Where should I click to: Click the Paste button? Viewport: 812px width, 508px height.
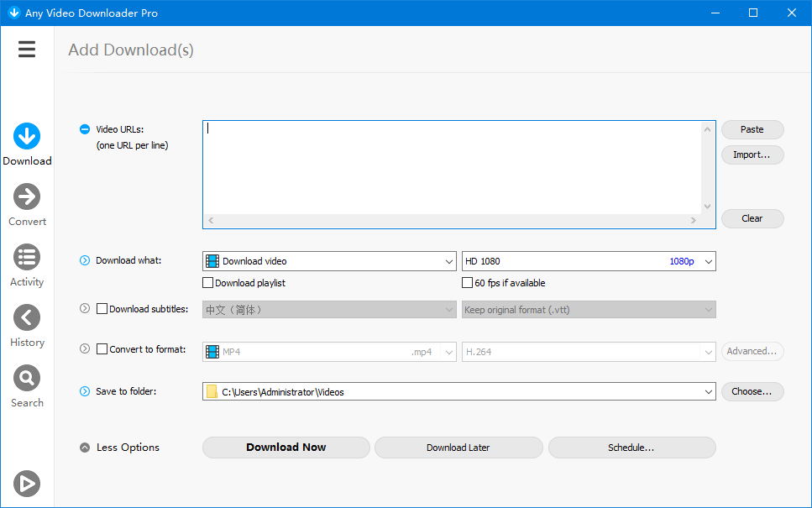752,129
